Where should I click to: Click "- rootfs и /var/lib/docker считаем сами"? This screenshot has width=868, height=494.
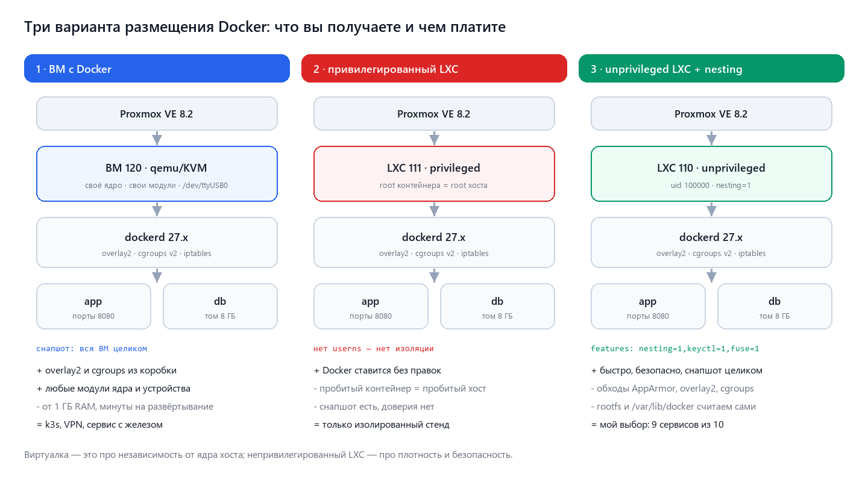coord(673,407)
